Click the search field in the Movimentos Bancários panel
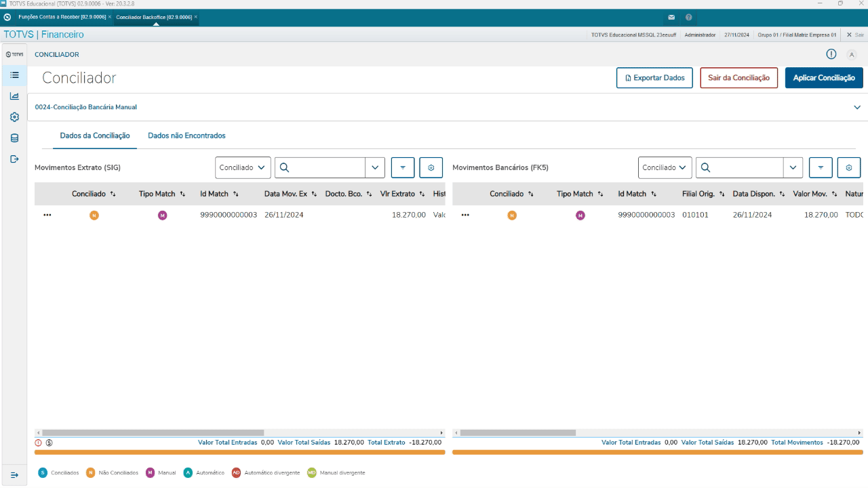Image resolution: width=868 pixels, height=488 pixels. [x=740, y=167]
